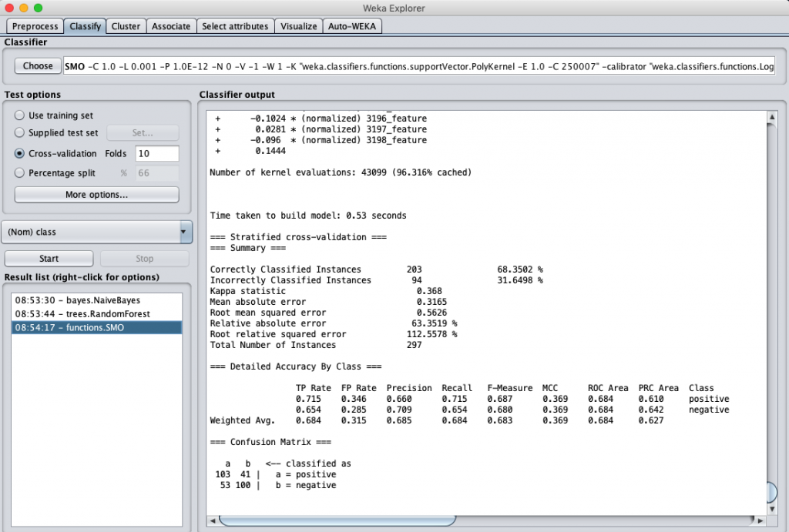Go to the Associate tab
Screen dimensions: 789x532
pyautogui.click(x=171, y=26)
